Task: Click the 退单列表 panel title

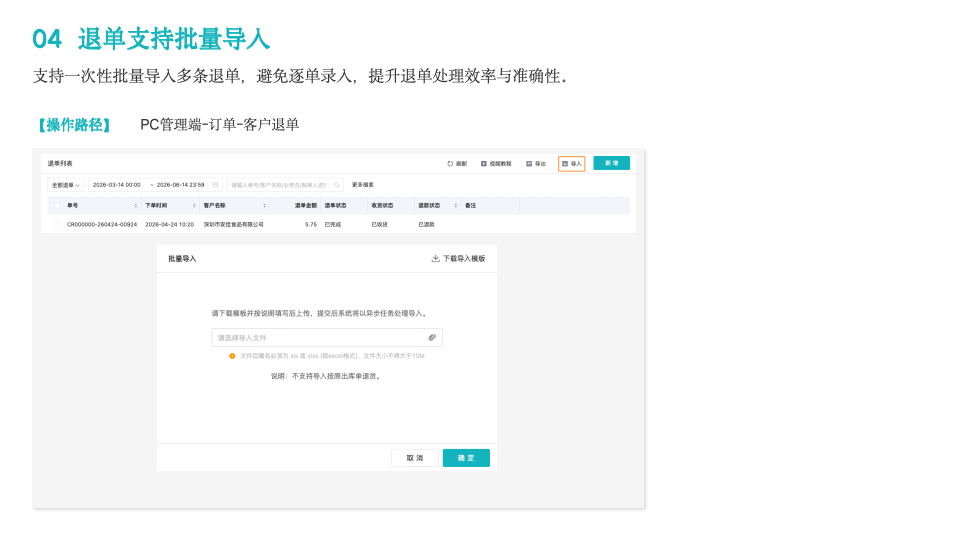Action: click(x=60, y=163)
